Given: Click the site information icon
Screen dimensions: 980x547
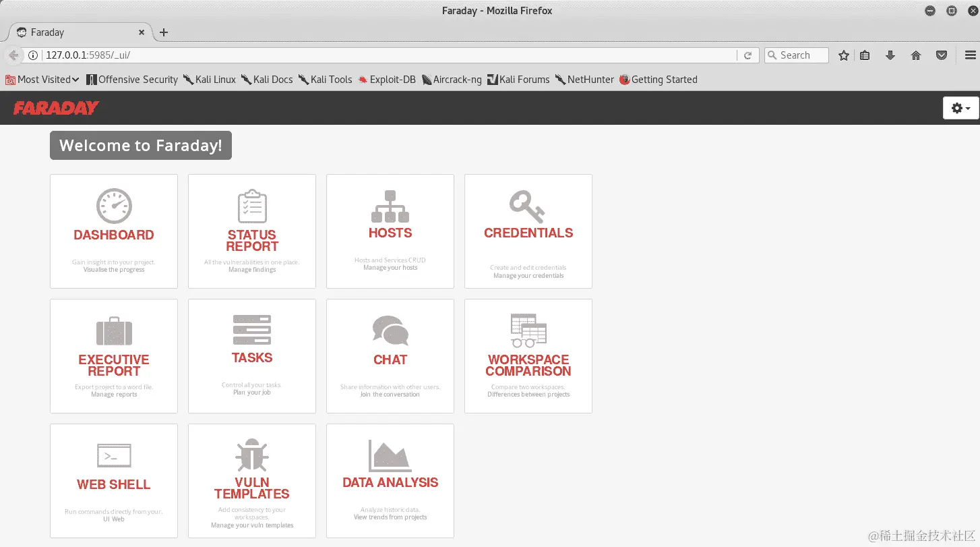Looking at the screenshot, I should (x=32, y=55).
